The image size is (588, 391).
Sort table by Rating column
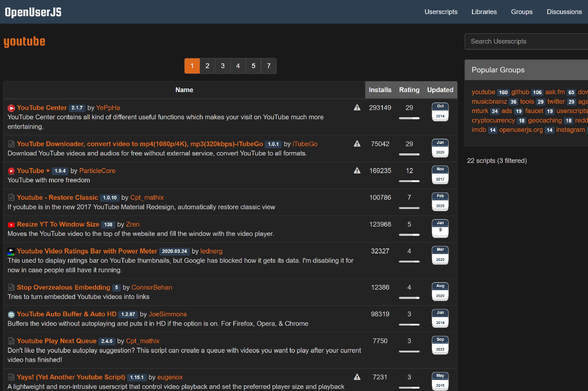coord(409,90)
